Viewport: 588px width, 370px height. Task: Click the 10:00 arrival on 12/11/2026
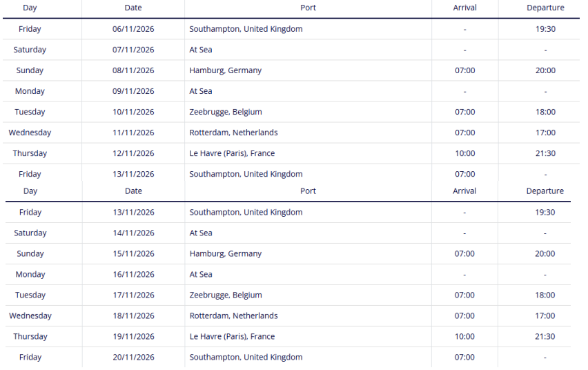pyautogui.click(x=464, y=153)
